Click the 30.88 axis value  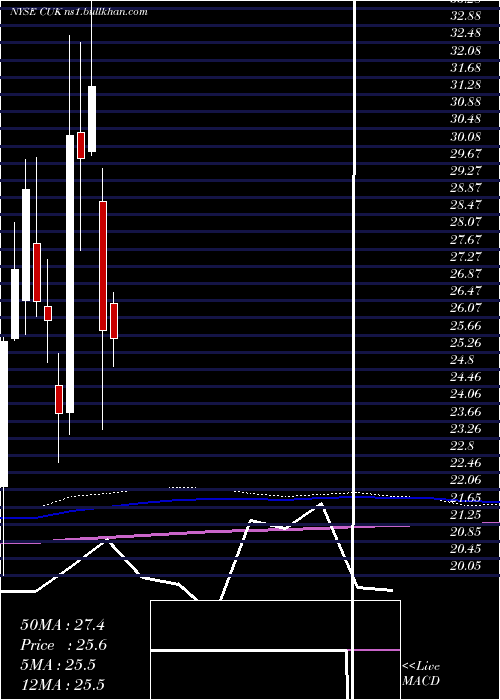coord(465,102)
